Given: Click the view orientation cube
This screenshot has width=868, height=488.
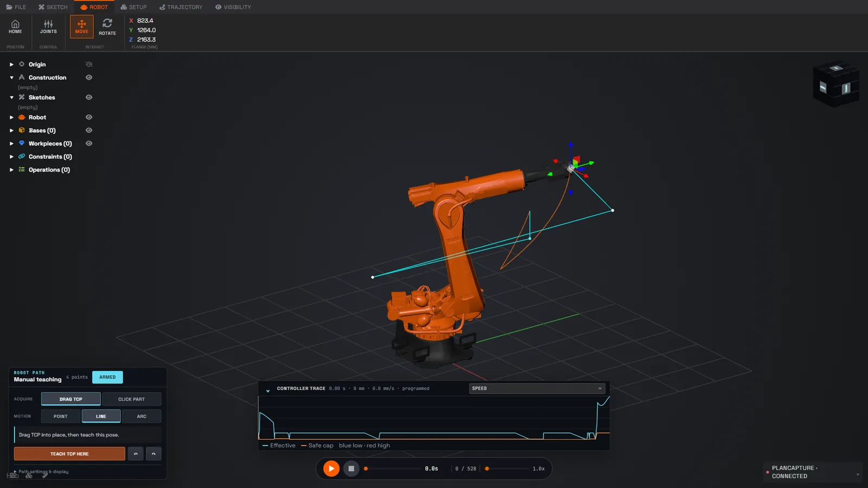Looking at the screenshot, I should [836, 83].
